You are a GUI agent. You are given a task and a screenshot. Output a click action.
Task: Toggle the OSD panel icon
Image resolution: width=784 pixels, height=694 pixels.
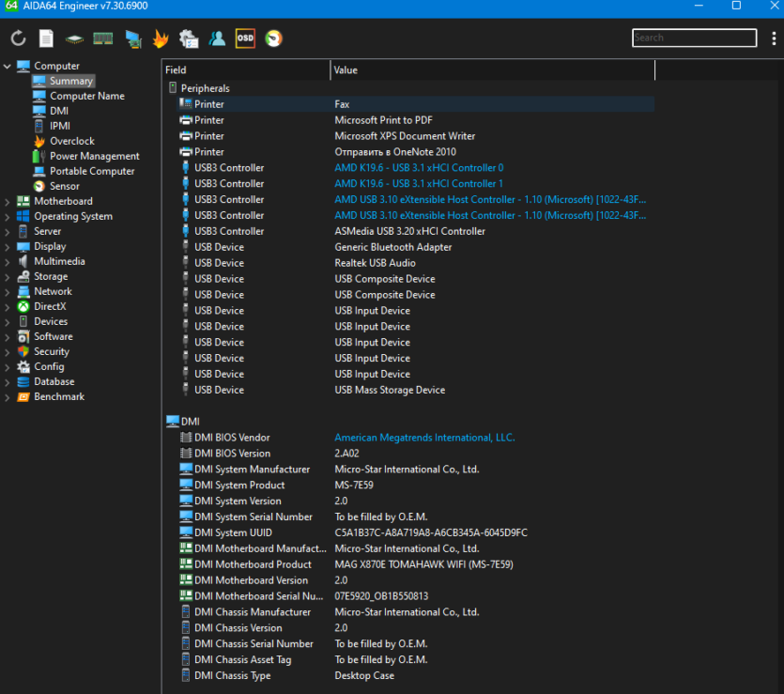[x=245, y=39]
